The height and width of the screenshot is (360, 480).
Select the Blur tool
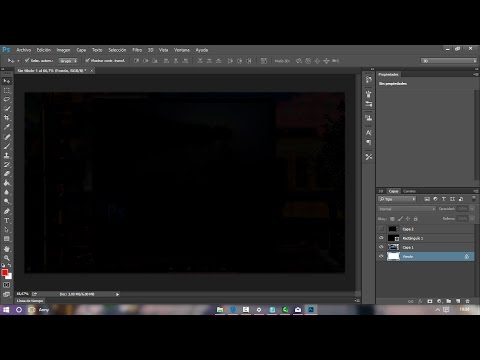[x=7, y=192]
